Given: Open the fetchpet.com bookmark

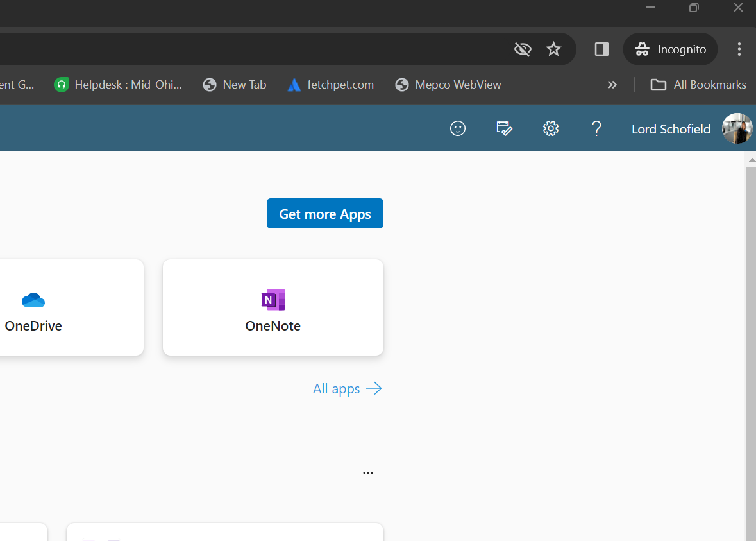Looking at the screenshot, I should 331,85.
